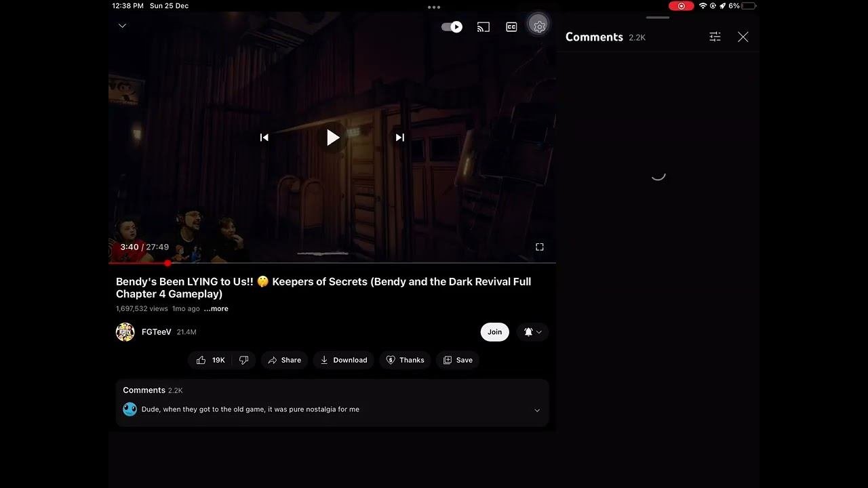Send Thanks to the creator
868x488 pixels.
(x=405, y=361)
